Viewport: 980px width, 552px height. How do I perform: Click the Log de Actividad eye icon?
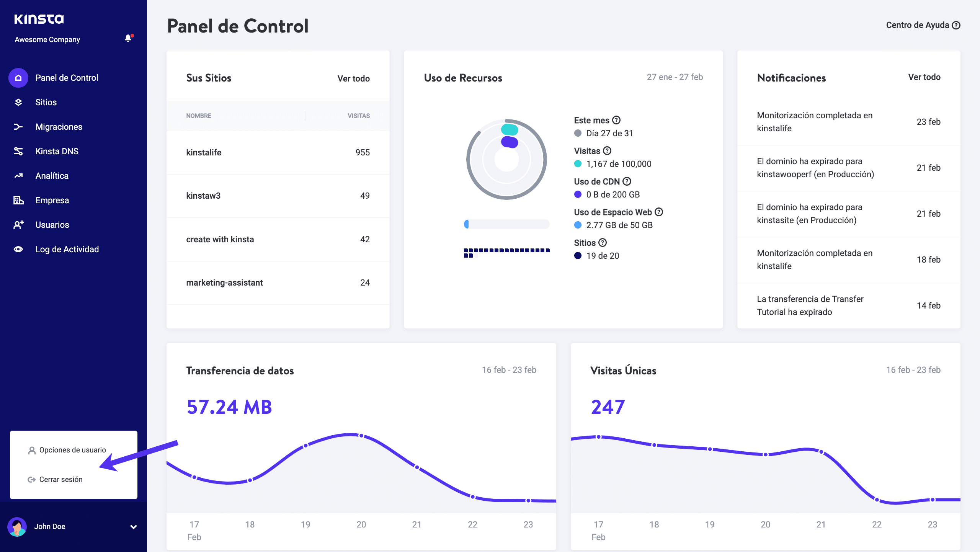(x=18, y=249)
